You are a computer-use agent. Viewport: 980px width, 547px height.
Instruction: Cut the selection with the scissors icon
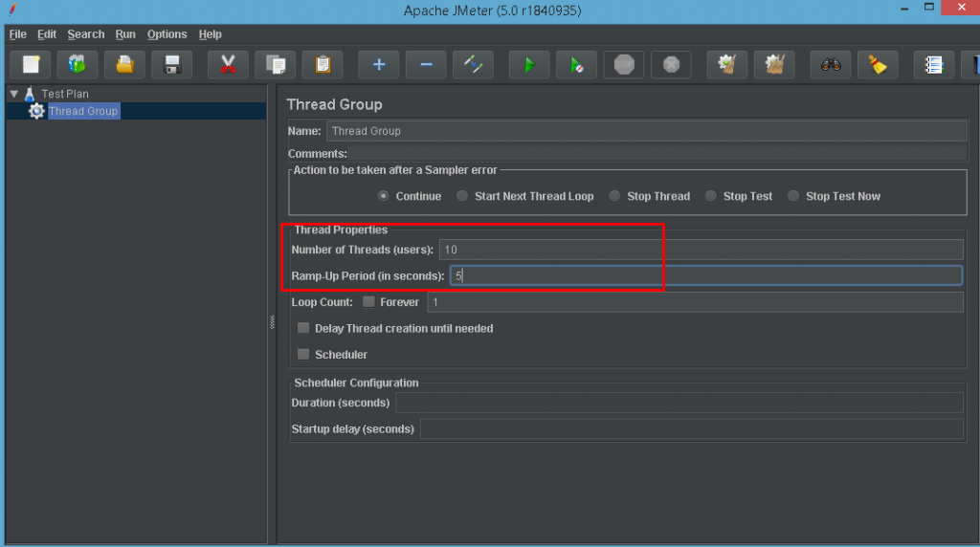[228, 64]
